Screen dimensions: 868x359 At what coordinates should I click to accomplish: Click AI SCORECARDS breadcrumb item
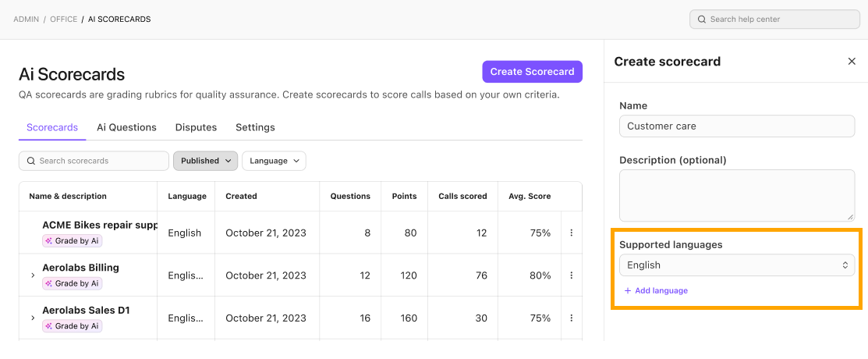coord(119,20)
